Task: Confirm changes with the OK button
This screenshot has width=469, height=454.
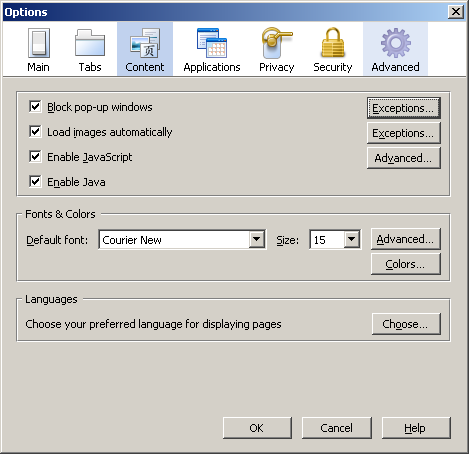Action: (257, 428)
